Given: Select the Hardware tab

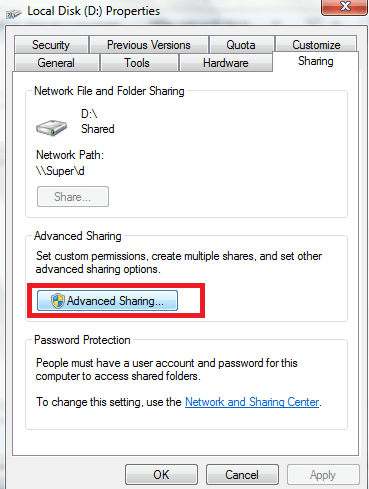Looking at the screenshot, I should click(226, 63).
